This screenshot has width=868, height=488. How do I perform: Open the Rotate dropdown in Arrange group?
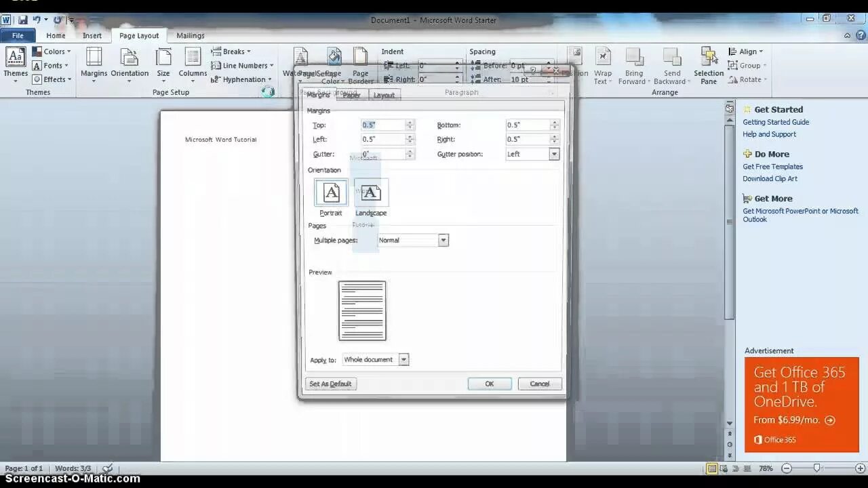point(747,79)
